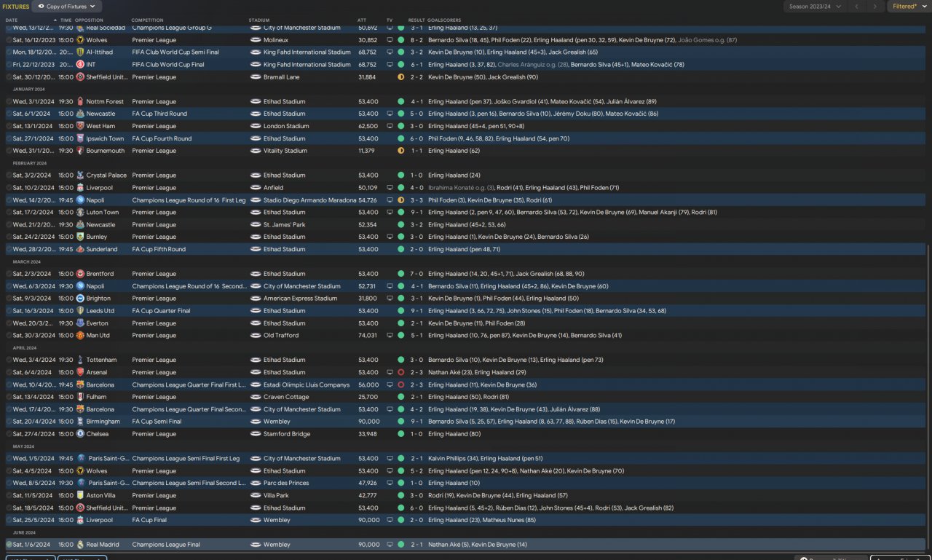Click the Nottm Forest club crest
Screen dimensions: 932x560
[80, 101]
